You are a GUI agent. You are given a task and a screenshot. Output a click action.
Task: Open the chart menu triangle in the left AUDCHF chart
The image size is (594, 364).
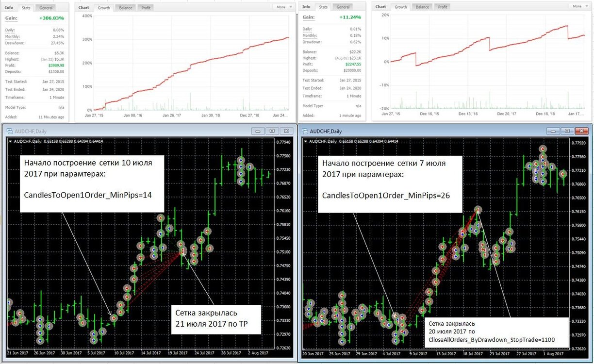10,141
